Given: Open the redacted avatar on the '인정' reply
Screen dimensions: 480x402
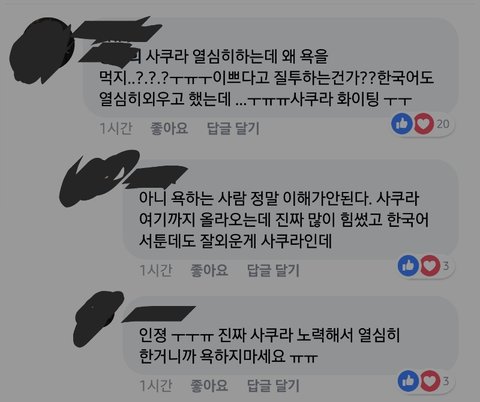Looking at the screenshot, I should [x=97, y=318].
